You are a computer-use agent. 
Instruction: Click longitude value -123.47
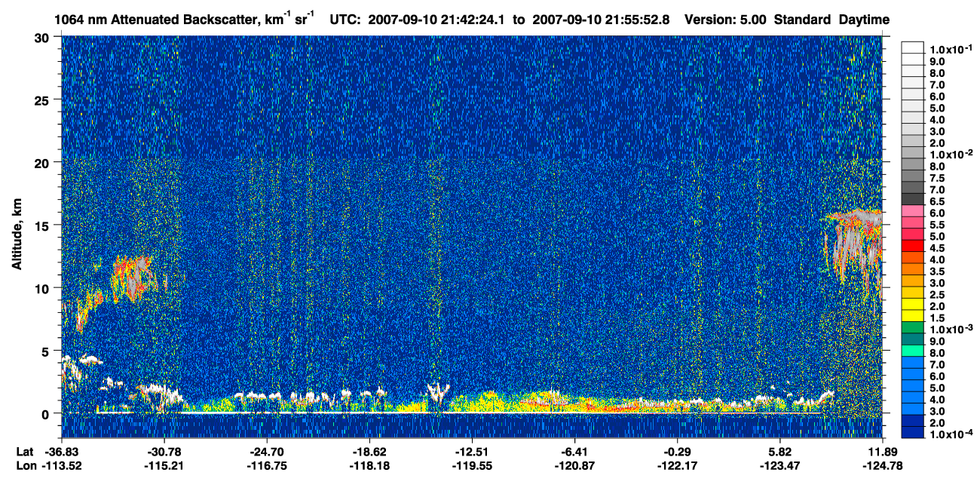pyautogui.click(x=779, y=465)
